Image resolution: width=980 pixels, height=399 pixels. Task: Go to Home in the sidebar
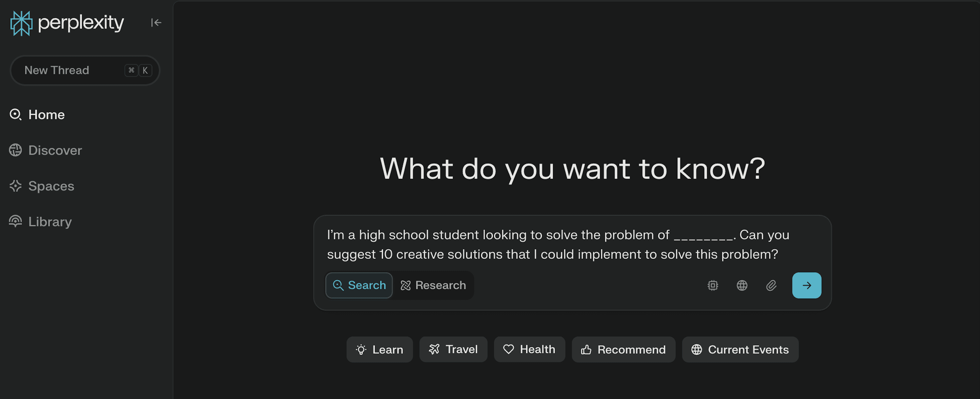tap(37, 115)
